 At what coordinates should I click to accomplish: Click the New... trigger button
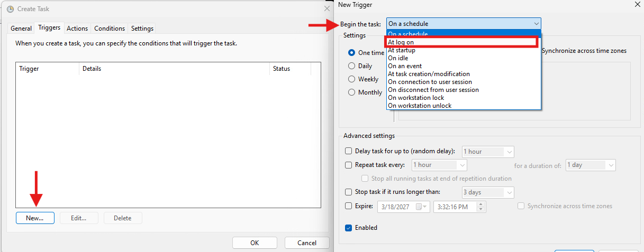(35, 218)
